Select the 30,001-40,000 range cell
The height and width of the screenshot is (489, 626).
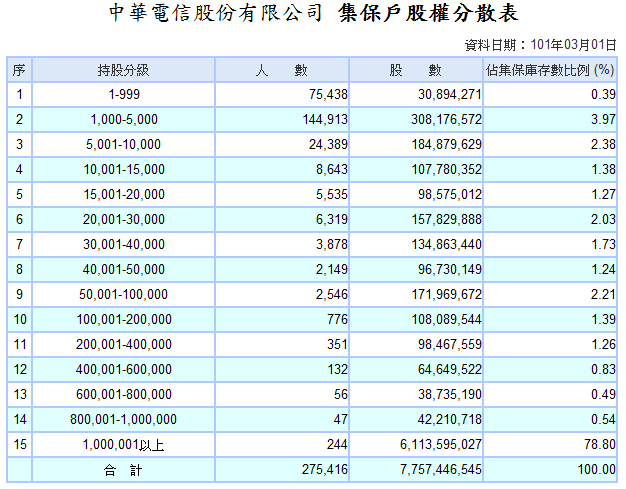tap(124, 244)
